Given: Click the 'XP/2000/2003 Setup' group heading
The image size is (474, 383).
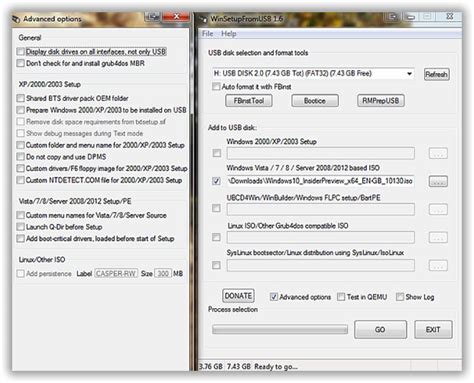Looking at the screenshot, I should coord(50,84).
